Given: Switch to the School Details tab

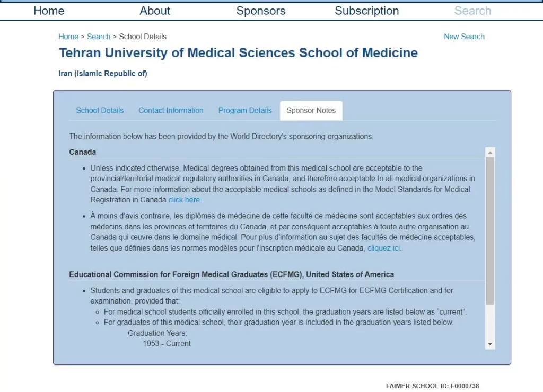Looking at the screenshot, I should point(100,110).
